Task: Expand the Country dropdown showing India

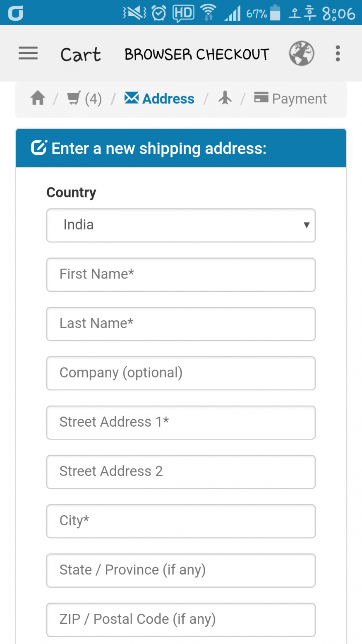Action: [181, 225]
